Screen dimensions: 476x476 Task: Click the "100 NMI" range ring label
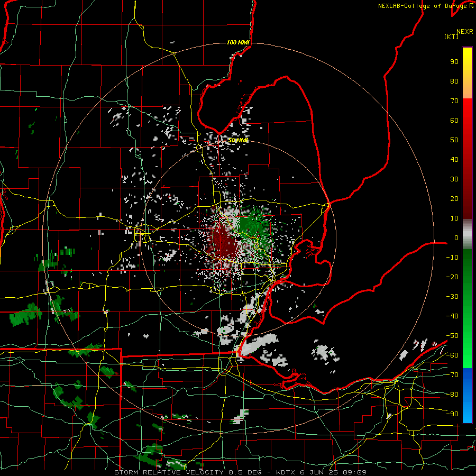(x=239, y=42)
